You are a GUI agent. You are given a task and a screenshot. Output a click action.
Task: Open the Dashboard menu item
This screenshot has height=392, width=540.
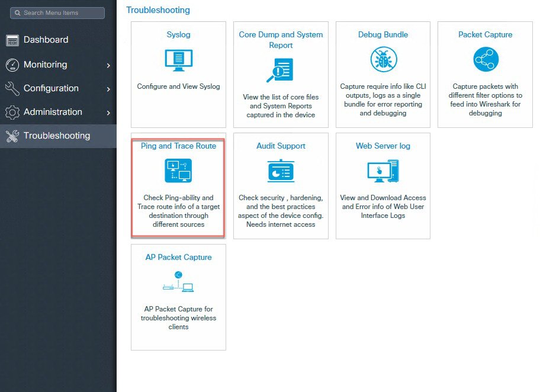pos(46,40)
